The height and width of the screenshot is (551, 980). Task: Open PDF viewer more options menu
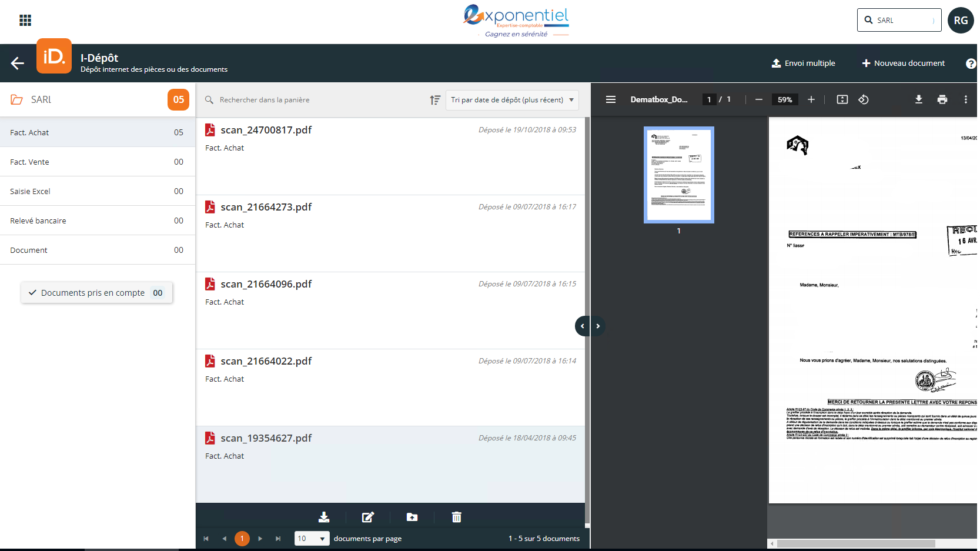tap(965, 99)
